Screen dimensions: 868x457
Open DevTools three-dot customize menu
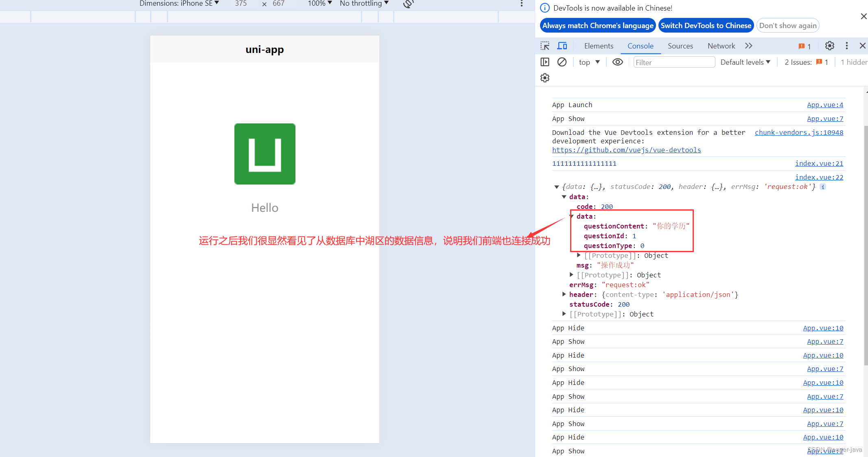(x=847, y=46)
